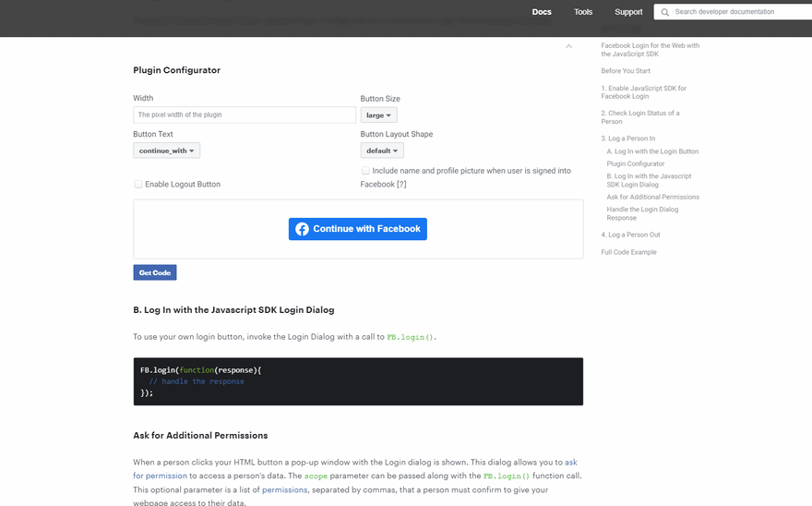Go to Facebook Login for the Web sidebar link

pyautogui.click(x=650, y=50)
